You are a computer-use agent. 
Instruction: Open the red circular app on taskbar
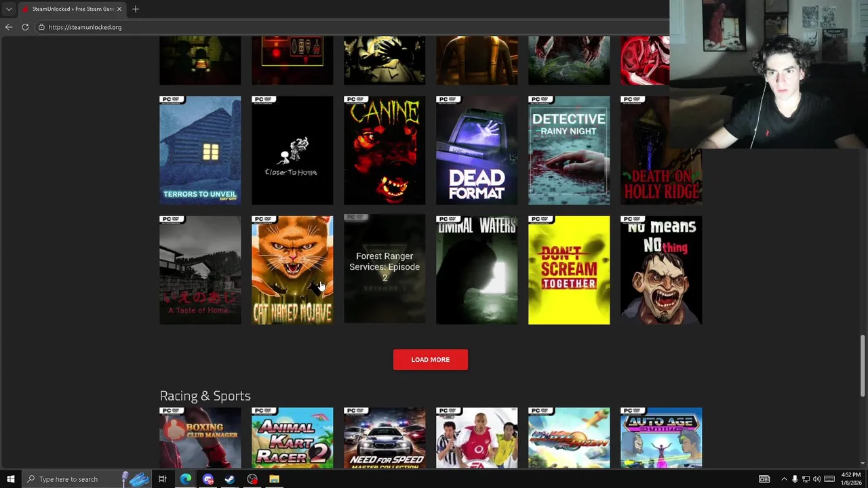pyautogui.click(x=252, y=479)
